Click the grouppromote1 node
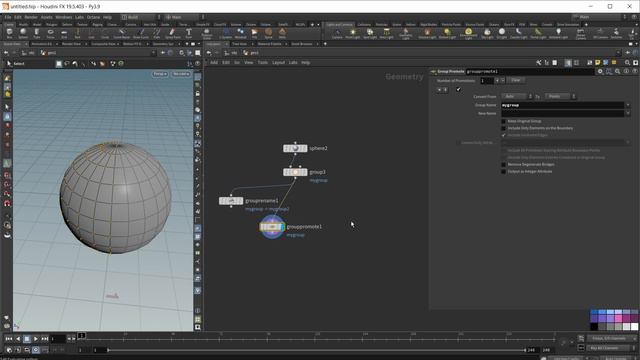Viewport: 640px width, 360px height. click(x=272, y=227)
